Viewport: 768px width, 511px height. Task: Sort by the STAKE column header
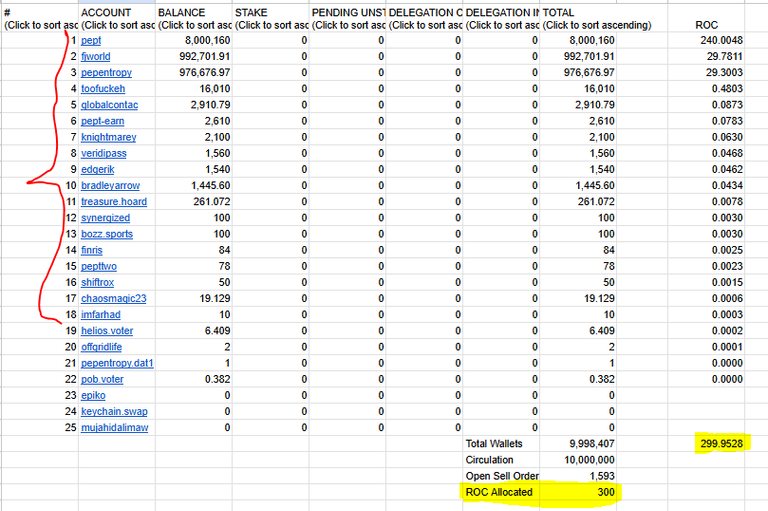point(271,19)
